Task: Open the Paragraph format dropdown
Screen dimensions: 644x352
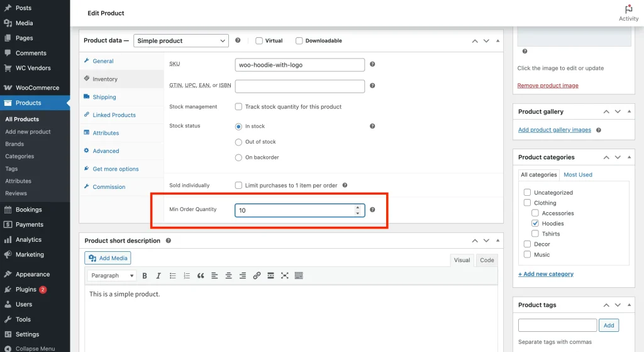Action: [x=112, y=276]
